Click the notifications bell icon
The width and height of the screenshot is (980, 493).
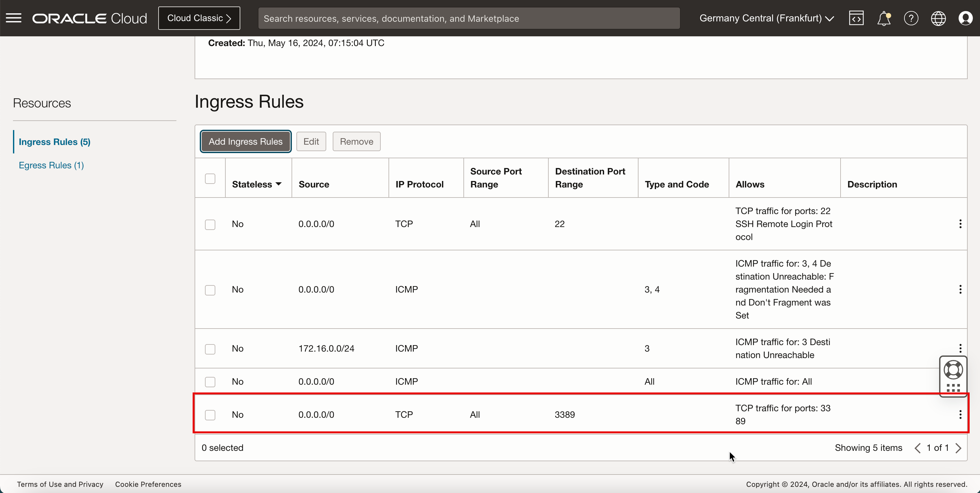883,18
